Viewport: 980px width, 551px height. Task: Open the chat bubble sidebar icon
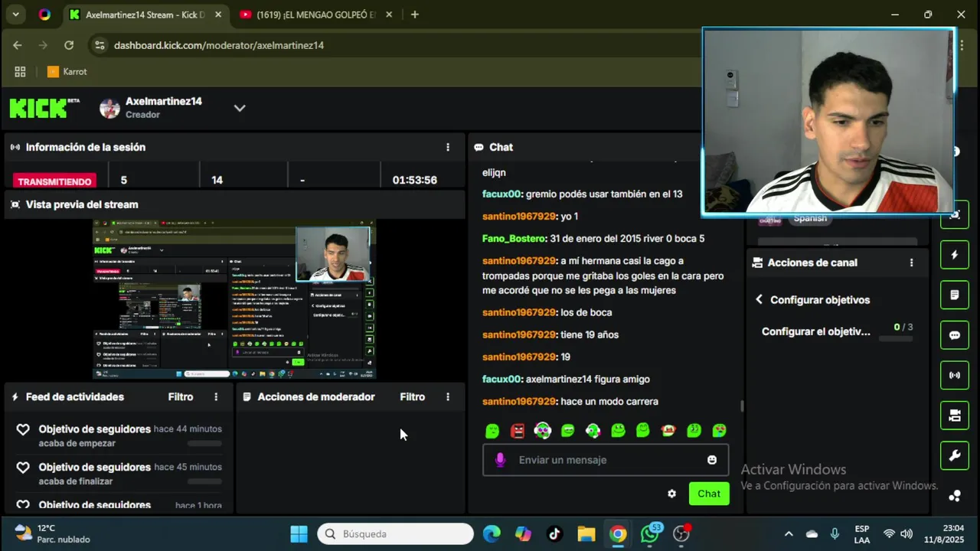point(954,335)
